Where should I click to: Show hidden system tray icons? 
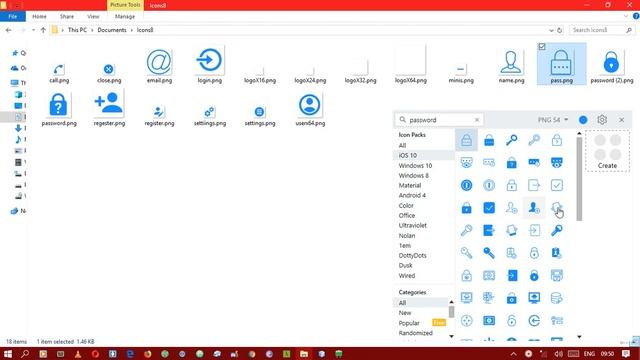[513, 353]
